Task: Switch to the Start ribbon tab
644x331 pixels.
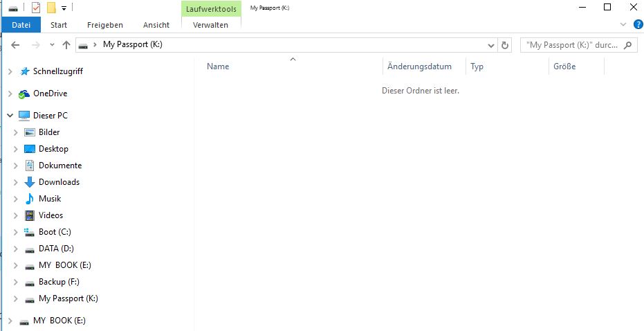Action: pyautogui.click(x=59, y=25)
